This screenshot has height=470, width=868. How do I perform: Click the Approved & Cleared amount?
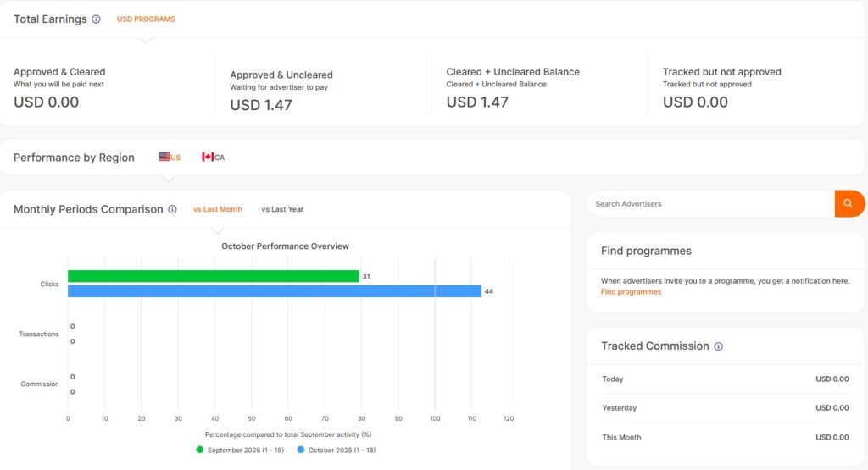[x=46, y=102]
